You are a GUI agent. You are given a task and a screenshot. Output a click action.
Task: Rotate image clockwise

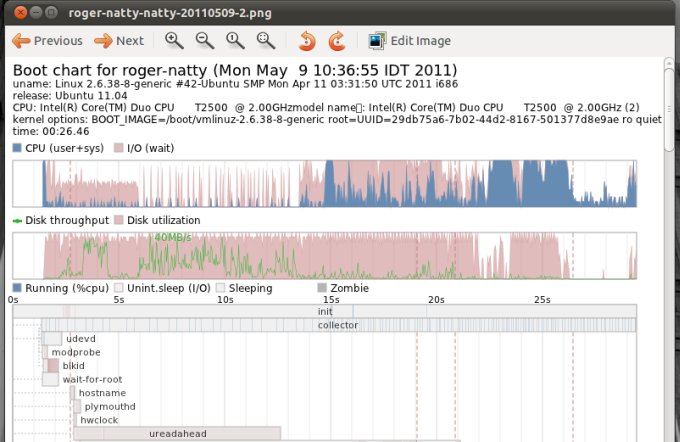click(337, 41)
